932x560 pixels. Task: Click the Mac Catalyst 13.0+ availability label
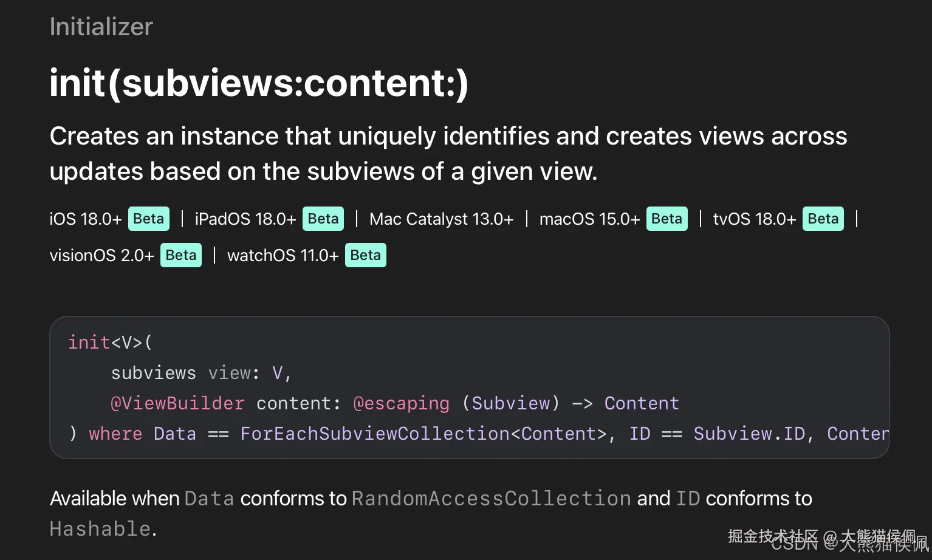pyautogui.click(x=442, y=219)
